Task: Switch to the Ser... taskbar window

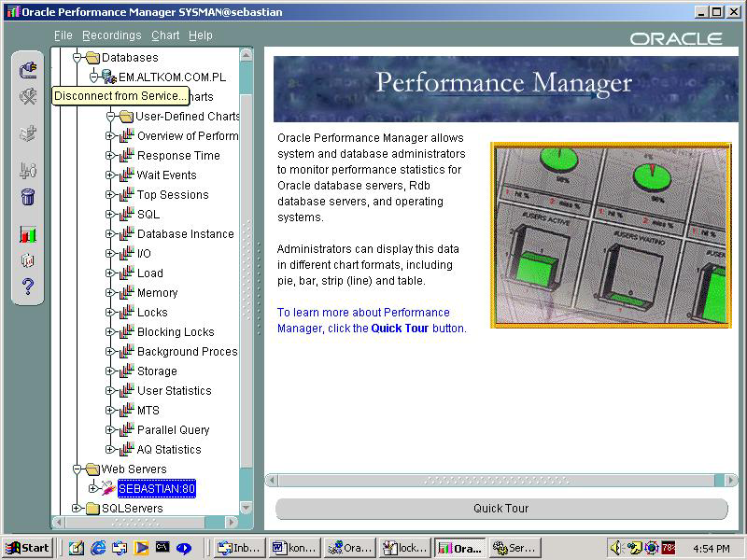Action: coord(515,548)
